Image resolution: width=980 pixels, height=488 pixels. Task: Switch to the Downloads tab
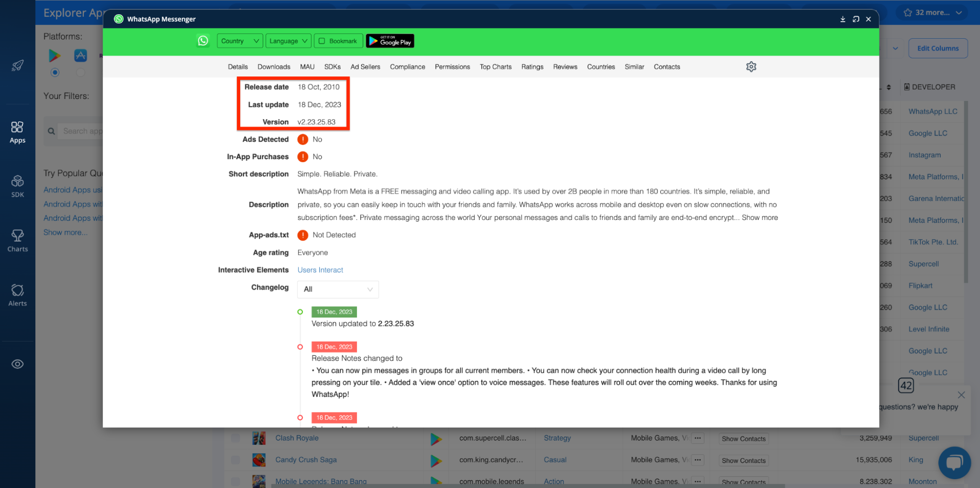coord(274,67)
